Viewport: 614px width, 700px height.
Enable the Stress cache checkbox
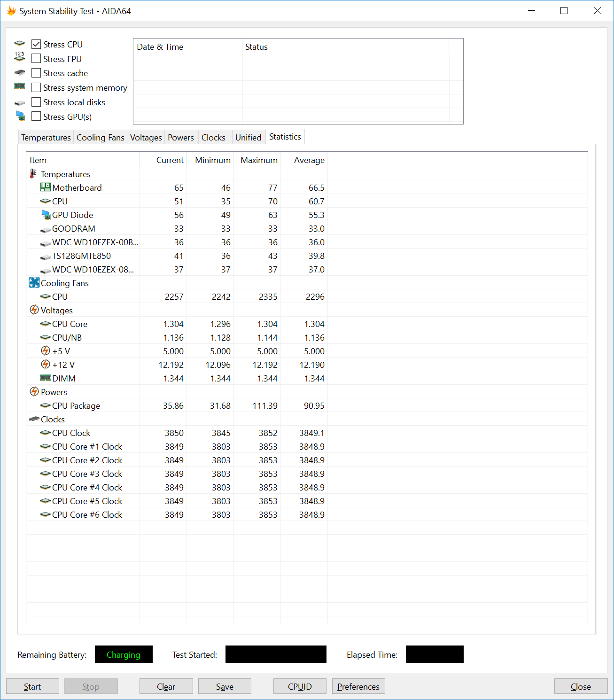click(x=36, y=73)
